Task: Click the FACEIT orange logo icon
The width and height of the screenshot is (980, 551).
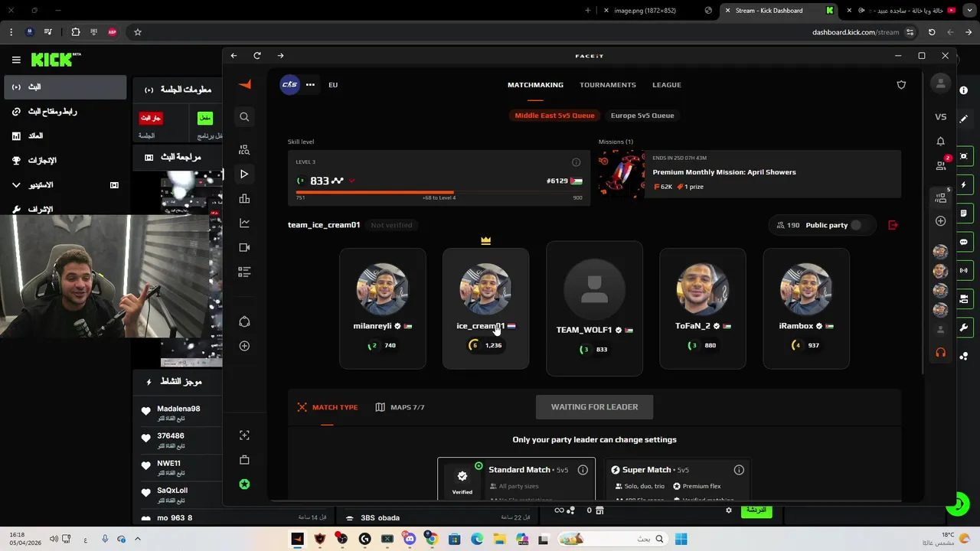Action: pos(245,84)
